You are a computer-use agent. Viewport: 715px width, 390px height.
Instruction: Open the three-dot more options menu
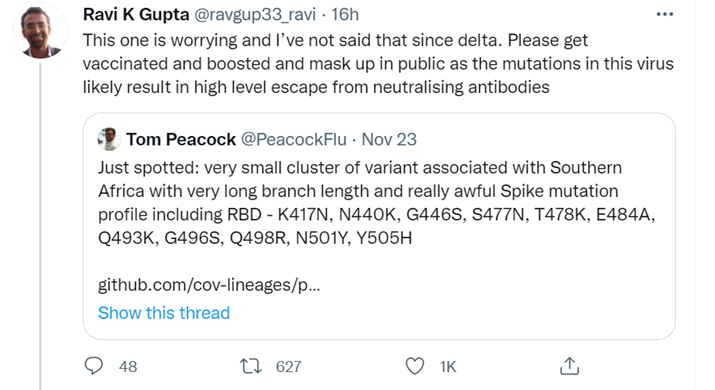click(664, 15)
